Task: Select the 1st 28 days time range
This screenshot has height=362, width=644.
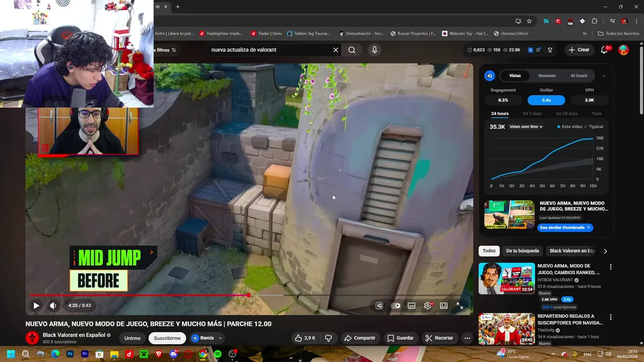Action: [x=567, y=114]
